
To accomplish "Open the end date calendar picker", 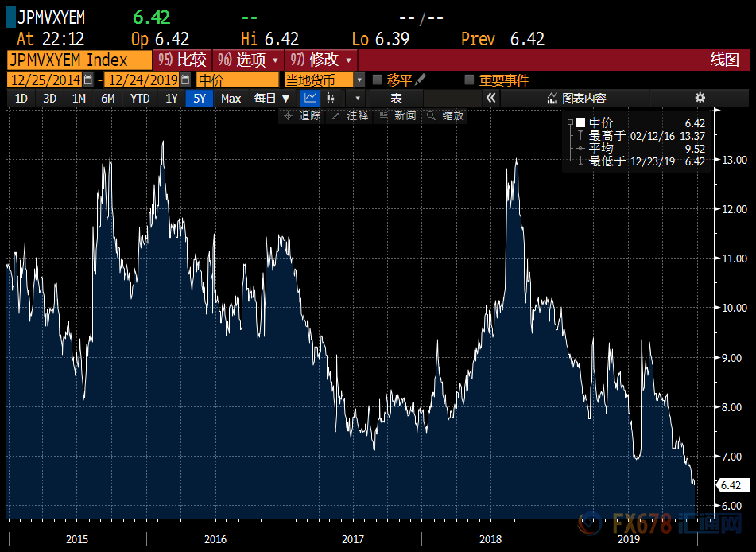I will 185,80.
